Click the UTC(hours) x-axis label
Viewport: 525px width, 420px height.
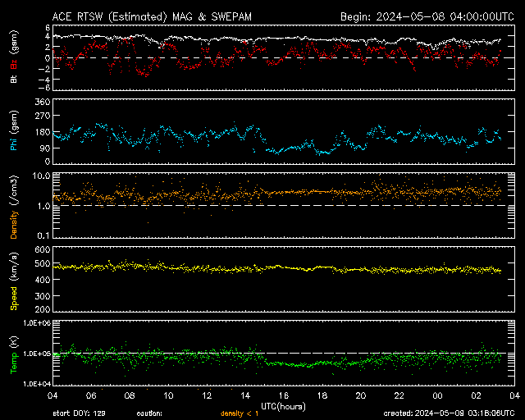pyautogui.click(x=284, y=404)
